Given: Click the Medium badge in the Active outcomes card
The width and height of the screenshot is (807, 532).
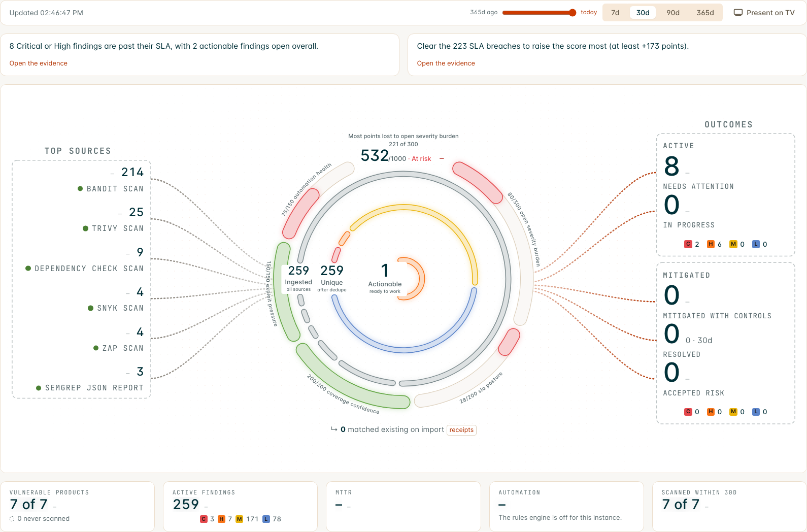Looking at the screenshot, I should click(733, 244).
